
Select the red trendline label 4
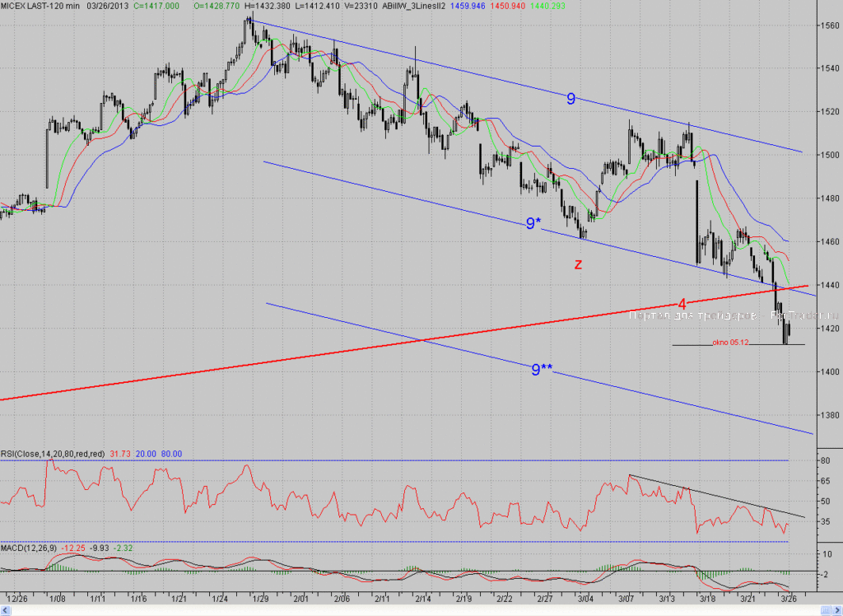(682, 304)
